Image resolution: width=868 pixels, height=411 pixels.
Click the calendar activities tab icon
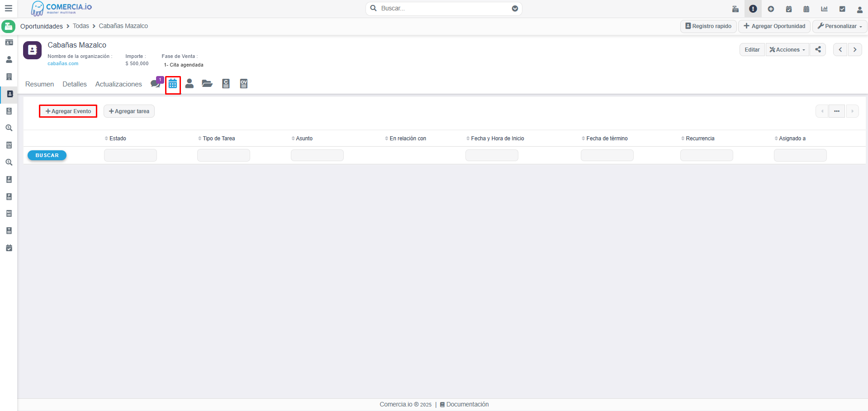coord(173,84)
